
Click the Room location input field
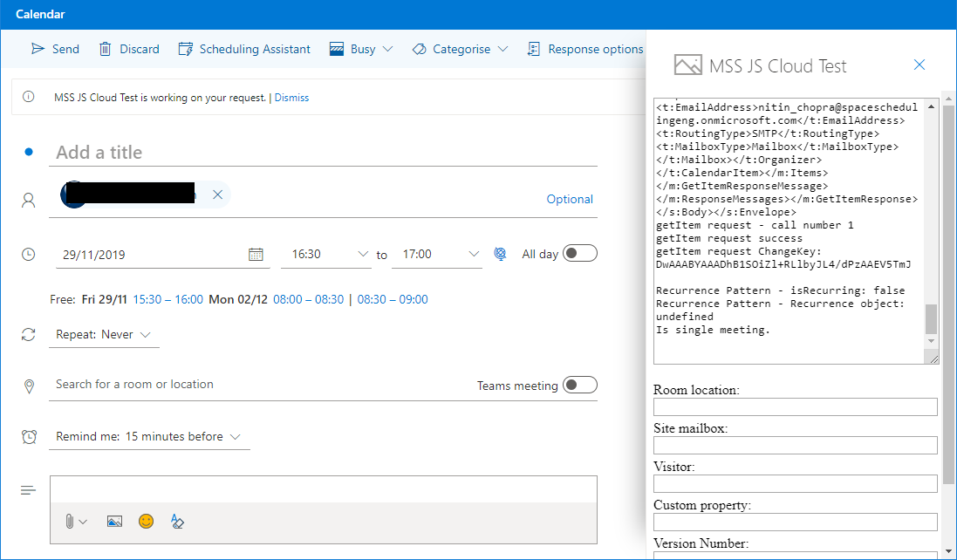[795, 406]
